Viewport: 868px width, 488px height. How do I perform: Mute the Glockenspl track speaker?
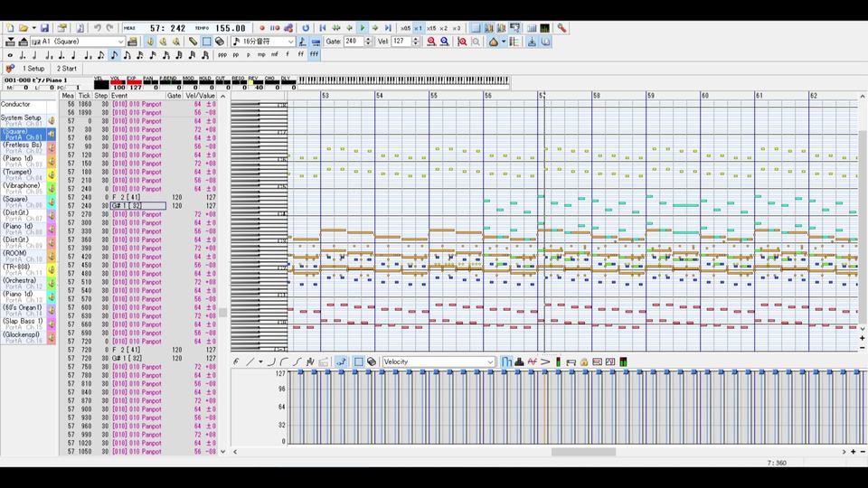click(52, 337)
